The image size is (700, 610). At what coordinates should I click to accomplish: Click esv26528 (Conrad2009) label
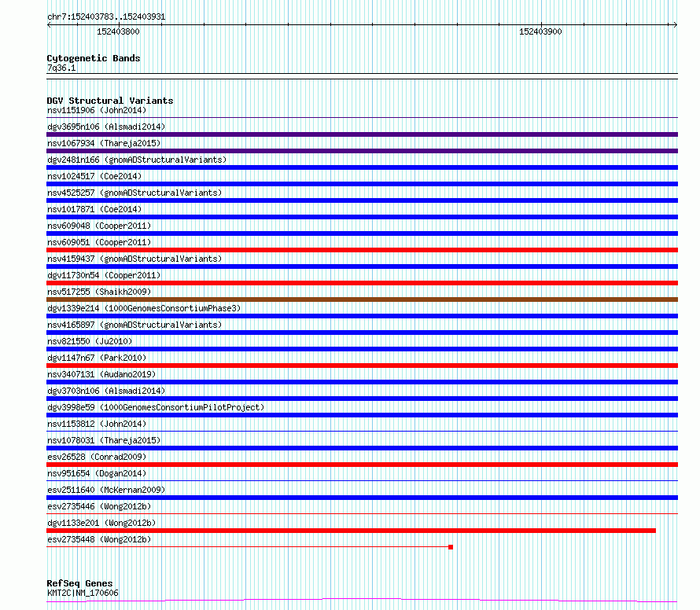click(97, 457)
